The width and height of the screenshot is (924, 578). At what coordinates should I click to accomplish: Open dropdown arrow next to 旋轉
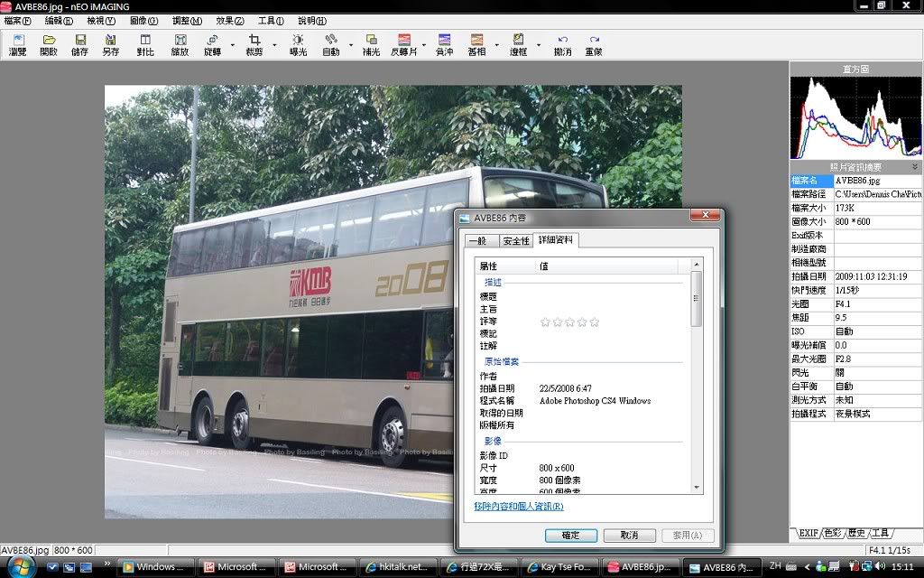pos(232,45)
